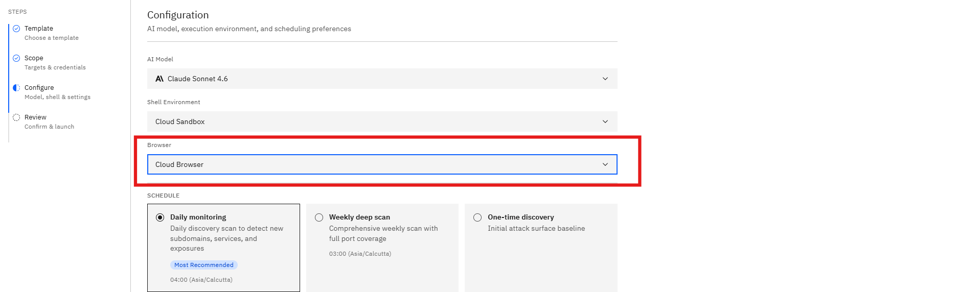Click the 04:00 (Asia/Calcutta) time
Image resolution: width=980 pixels, height=292 pixels.
point(201,280)
